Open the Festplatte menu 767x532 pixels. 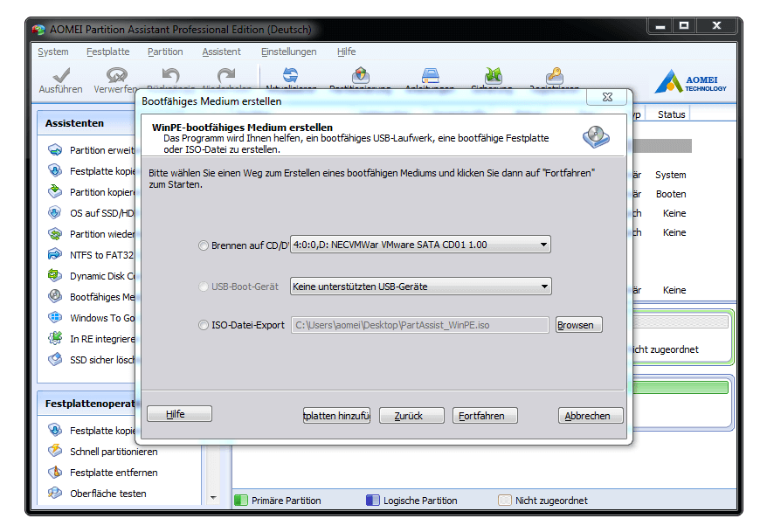[x=108, y=52]
